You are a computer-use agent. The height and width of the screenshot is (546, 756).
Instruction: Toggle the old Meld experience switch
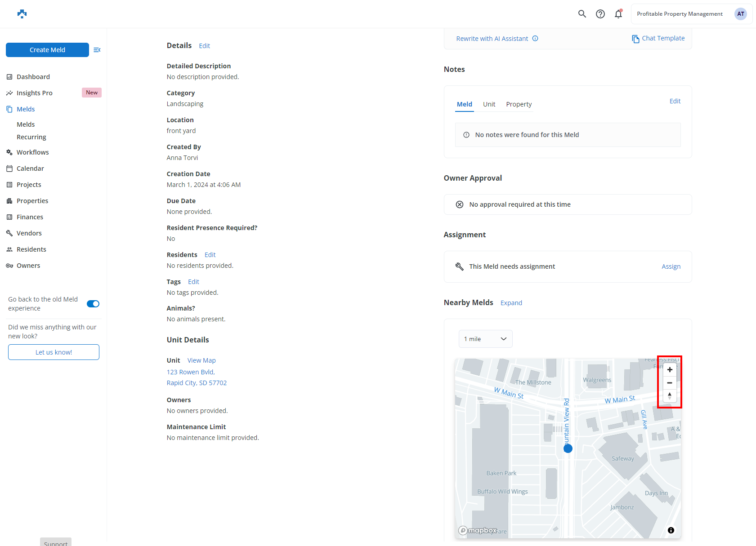[x=93, y=304]
